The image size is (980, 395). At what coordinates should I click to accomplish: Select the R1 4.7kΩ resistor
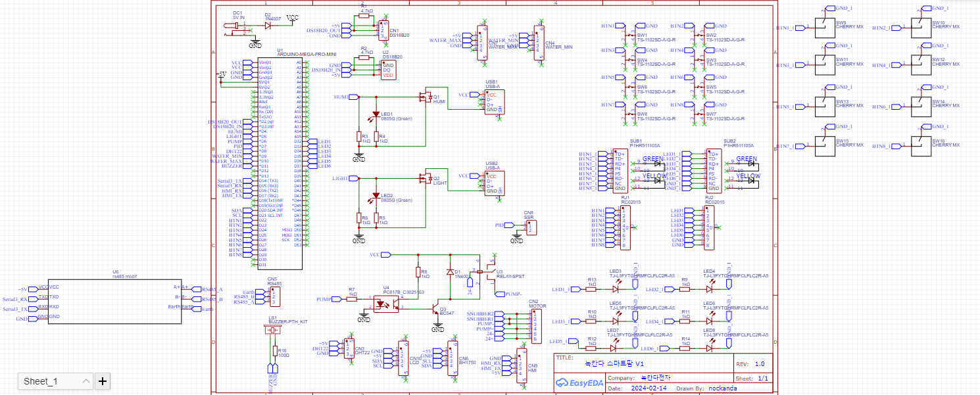[x=365, y=15]
